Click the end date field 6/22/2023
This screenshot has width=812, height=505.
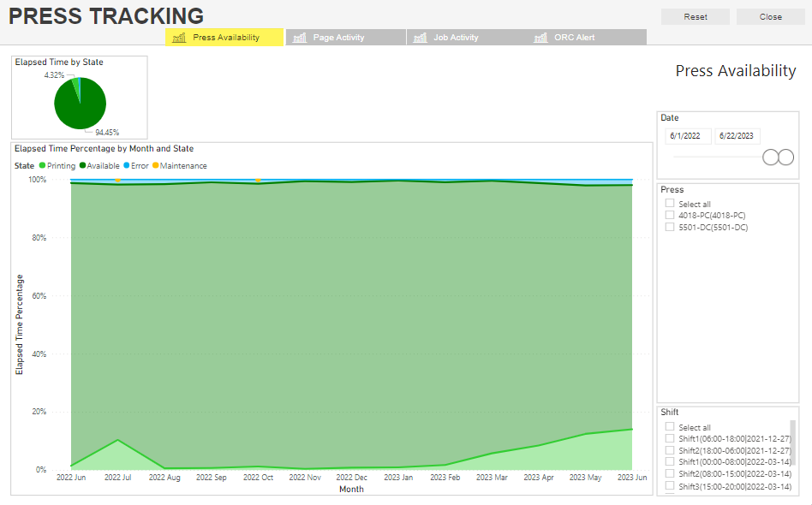pos(737,136)
